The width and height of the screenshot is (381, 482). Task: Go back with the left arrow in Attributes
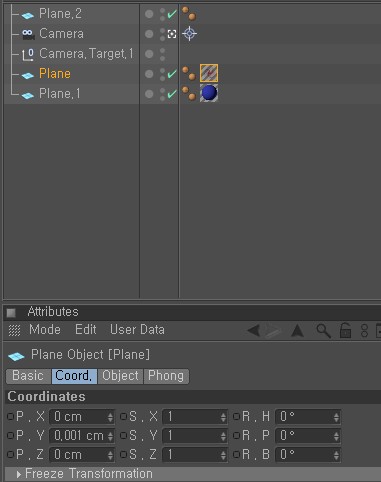254,331
